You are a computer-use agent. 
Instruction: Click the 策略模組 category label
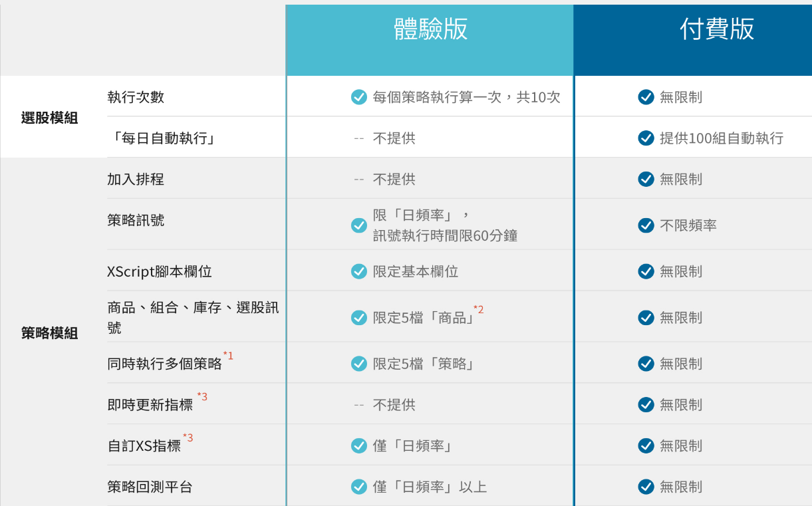coord(49,334)
